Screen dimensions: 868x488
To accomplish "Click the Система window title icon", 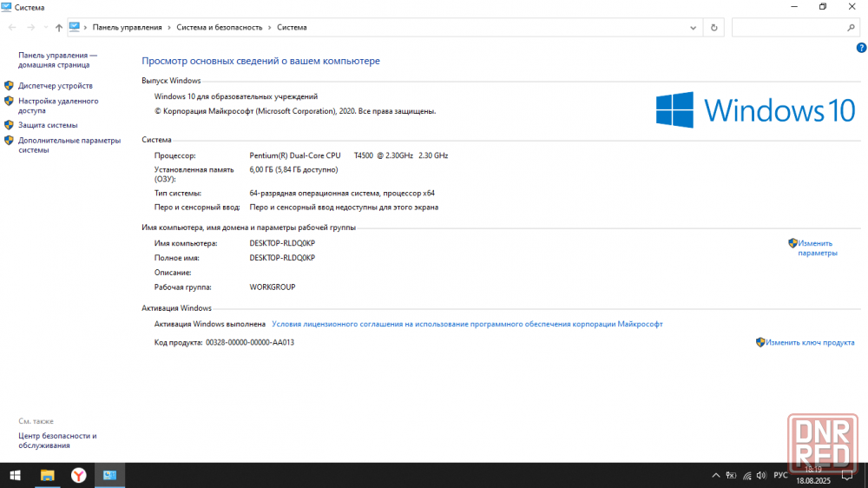I will [x=6, y=7].
